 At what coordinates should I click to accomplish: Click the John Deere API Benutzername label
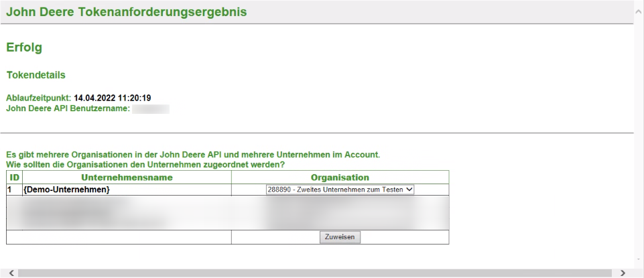click(67, 108)
